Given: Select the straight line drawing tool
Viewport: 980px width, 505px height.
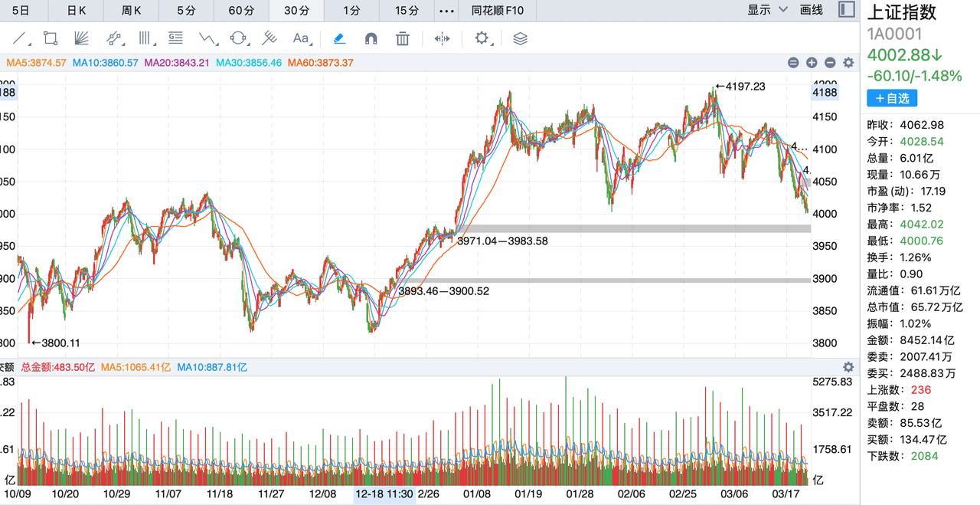Looking at the screenshot, I should [x=21, y=38].
